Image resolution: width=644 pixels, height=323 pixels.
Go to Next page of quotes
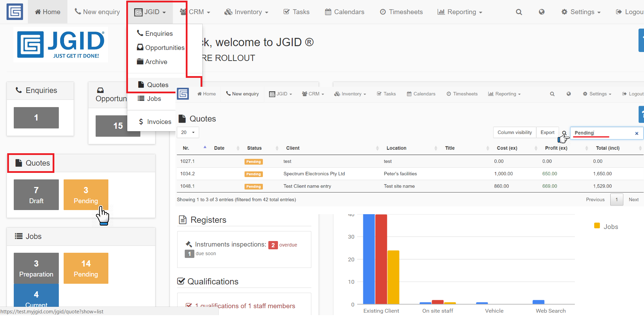pos(634,199)
